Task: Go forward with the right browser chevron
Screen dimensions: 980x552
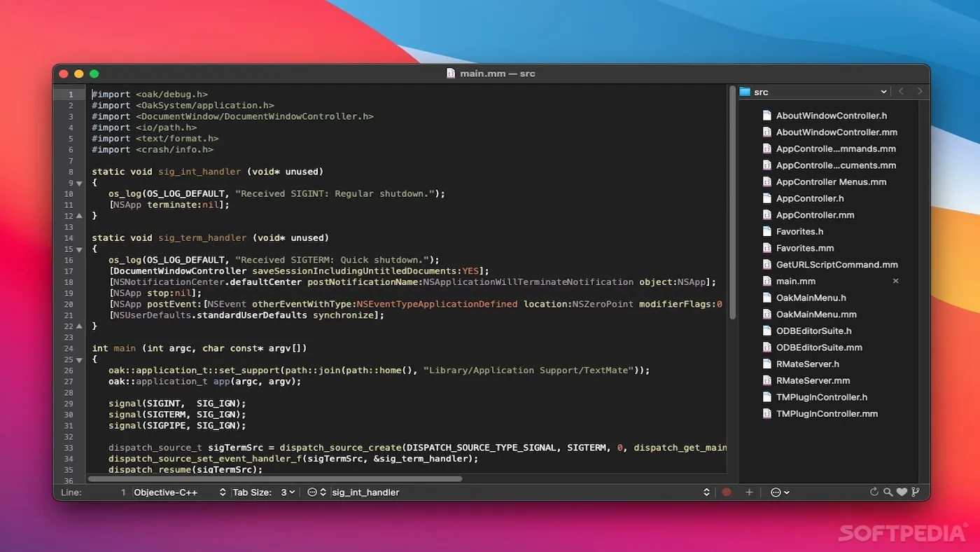Action: [x=919, y=91]
